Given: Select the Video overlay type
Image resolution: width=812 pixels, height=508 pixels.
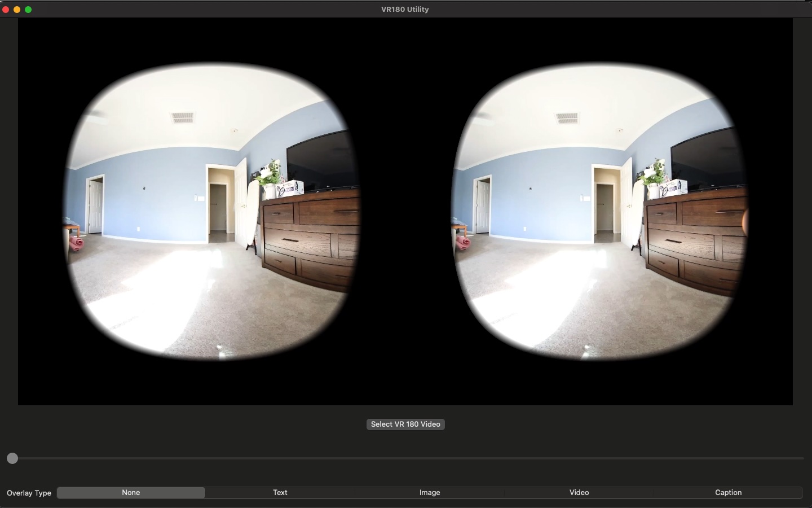Looking at the screenshot, I should [x=579, y=493].
